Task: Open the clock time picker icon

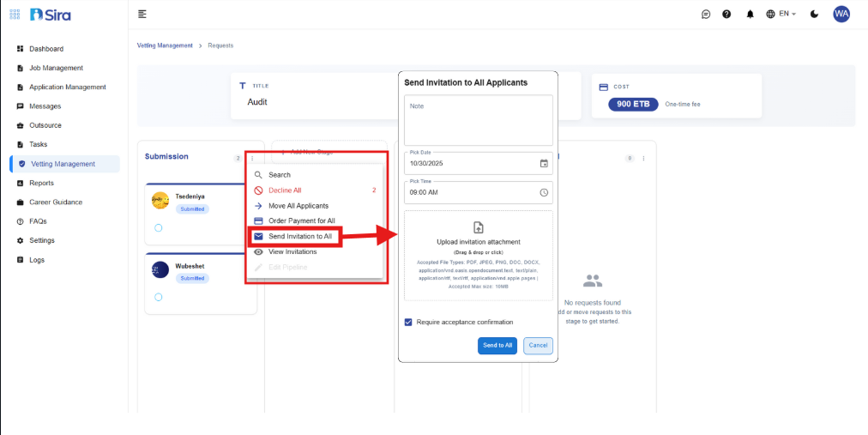Action: coord(544,192)
